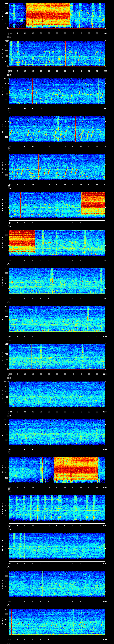The width and height of the screenshot is (114, 644).
Task: Click the '18:00' end-time label
Action: pyautogui.click(x=105, y=639)
